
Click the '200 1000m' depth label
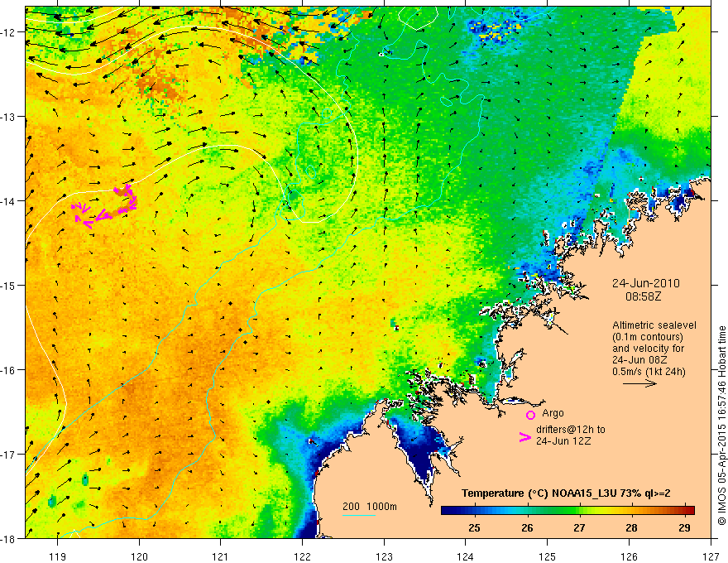[370, 507]
